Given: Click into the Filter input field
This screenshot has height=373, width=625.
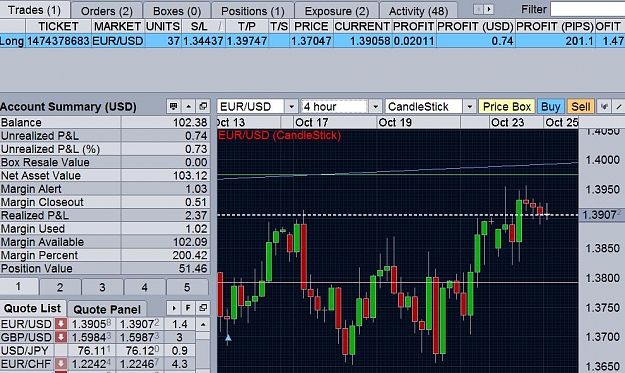Looking at the screenshot, I should pyautogui.click(x=588, y=9).
